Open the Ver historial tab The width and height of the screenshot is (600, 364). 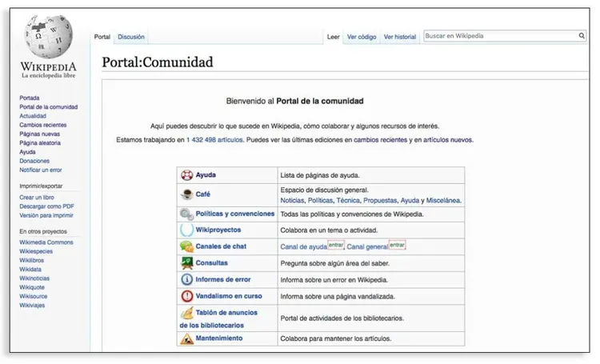[x=400, y=37]
